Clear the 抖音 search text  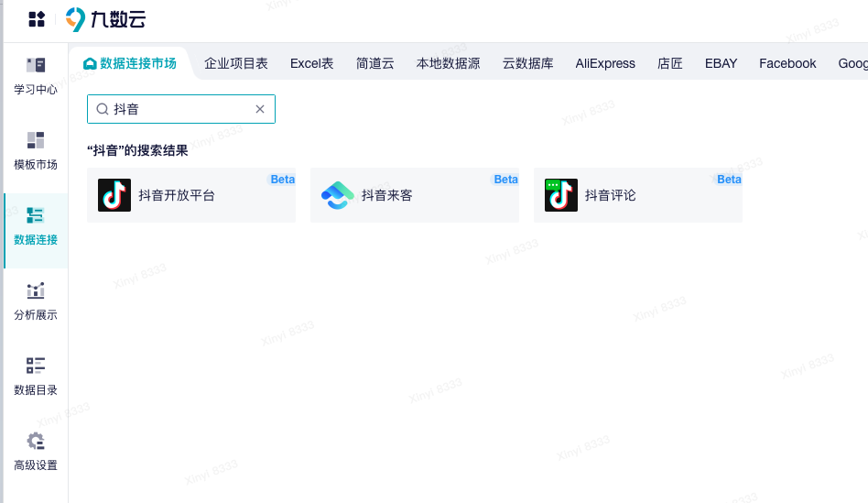point(260,109)
